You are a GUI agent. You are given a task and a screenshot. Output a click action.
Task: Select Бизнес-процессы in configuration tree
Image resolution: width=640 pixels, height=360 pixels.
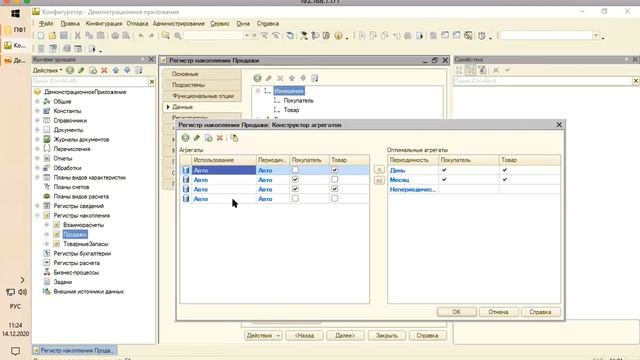coord(76,272)
